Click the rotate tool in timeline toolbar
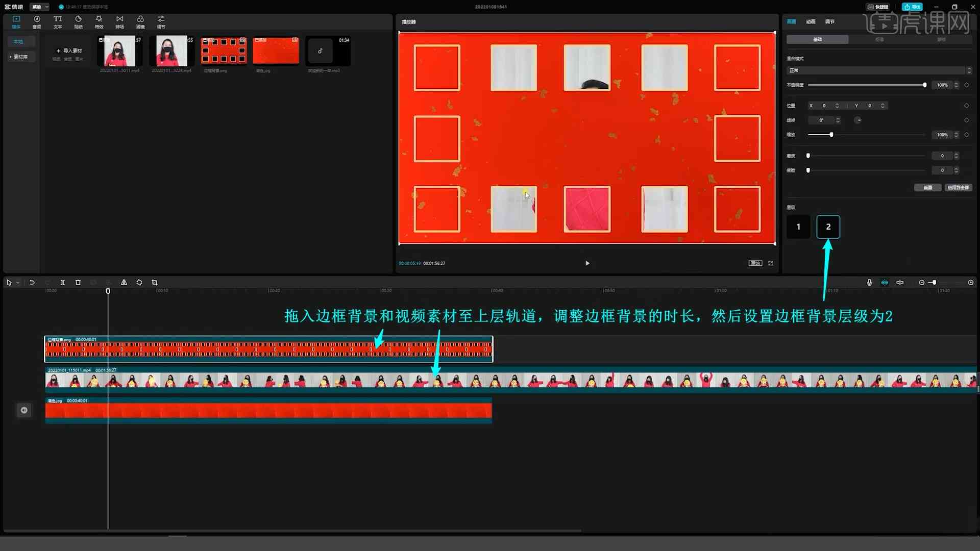 coord(139,282)
